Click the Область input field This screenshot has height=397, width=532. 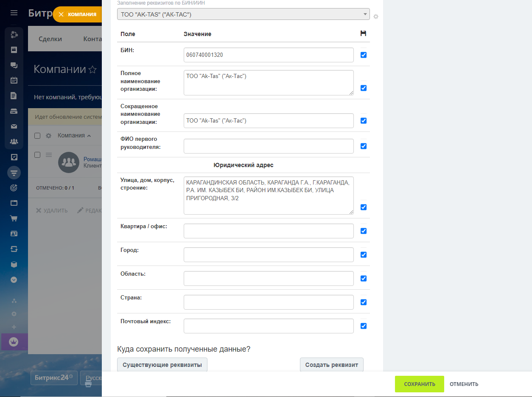coord(269,278)
